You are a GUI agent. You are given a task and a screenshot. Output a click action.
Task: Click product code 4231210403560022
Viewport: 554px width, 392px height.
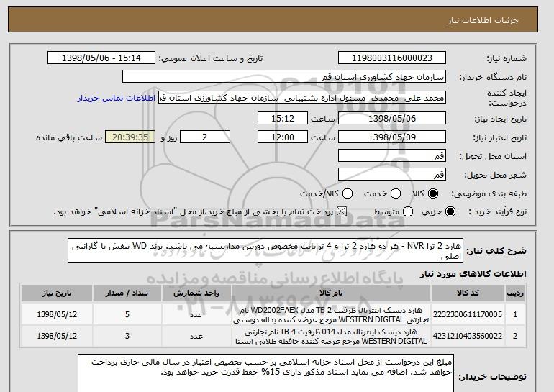point(468,336)
